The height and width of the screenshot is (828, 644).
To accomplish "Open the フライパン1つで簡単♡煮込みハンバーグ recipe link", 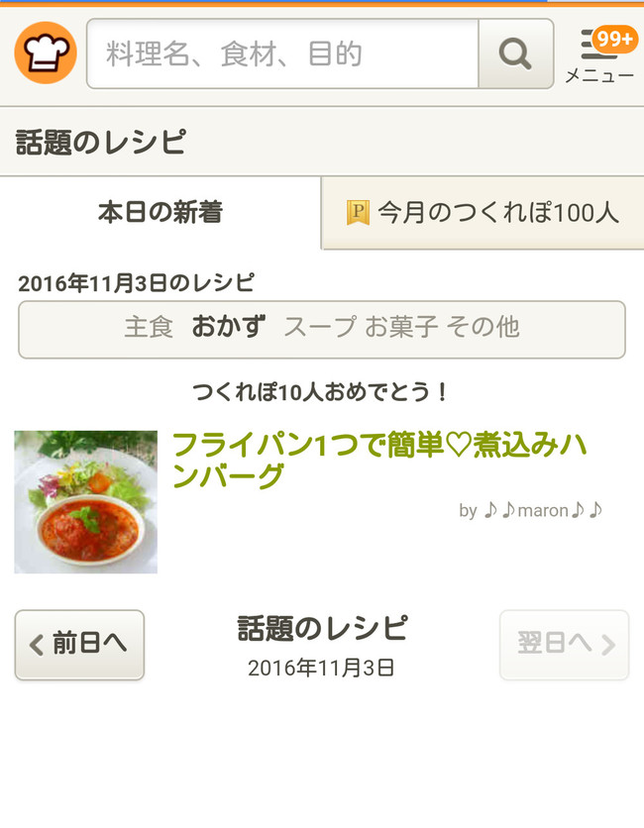I will [x=379, y=460].
